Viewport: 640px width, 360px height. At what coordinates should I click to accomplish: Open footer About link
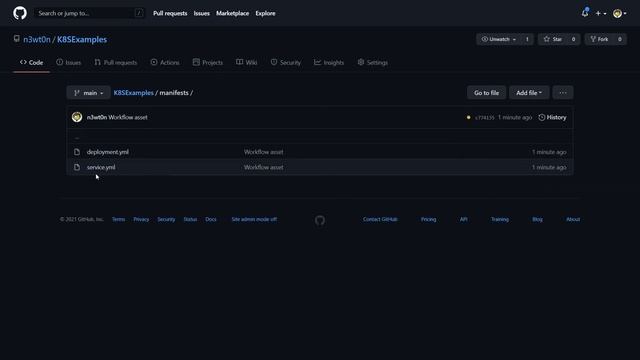click(x=573, y=219)
